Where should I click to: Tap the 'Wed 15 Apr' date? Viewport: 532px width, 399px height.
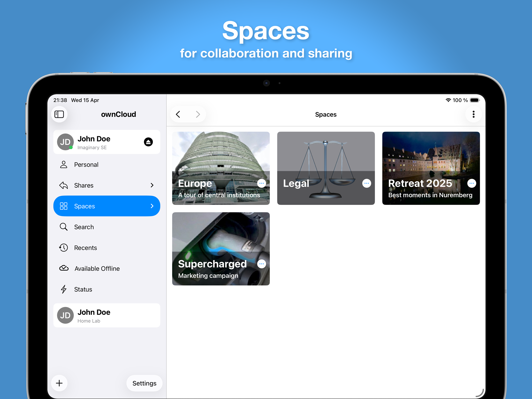click(85, 100)
